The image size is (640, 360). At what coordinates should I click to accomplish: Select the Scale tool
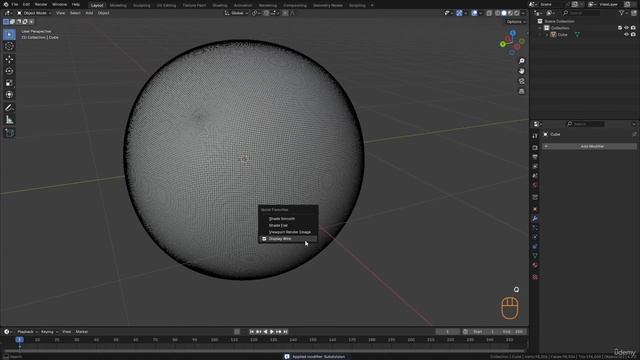click(x=9, y=83)
